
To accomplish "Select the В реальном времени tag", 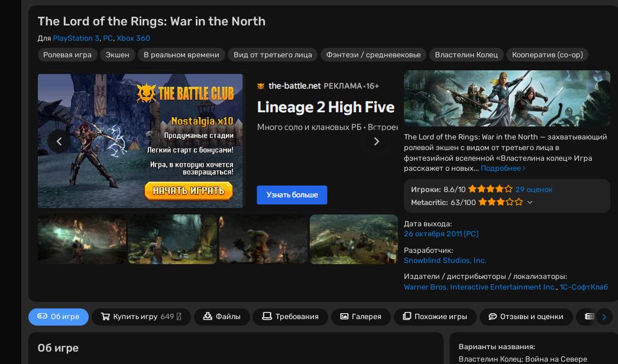I will click(x=182, y=55).
